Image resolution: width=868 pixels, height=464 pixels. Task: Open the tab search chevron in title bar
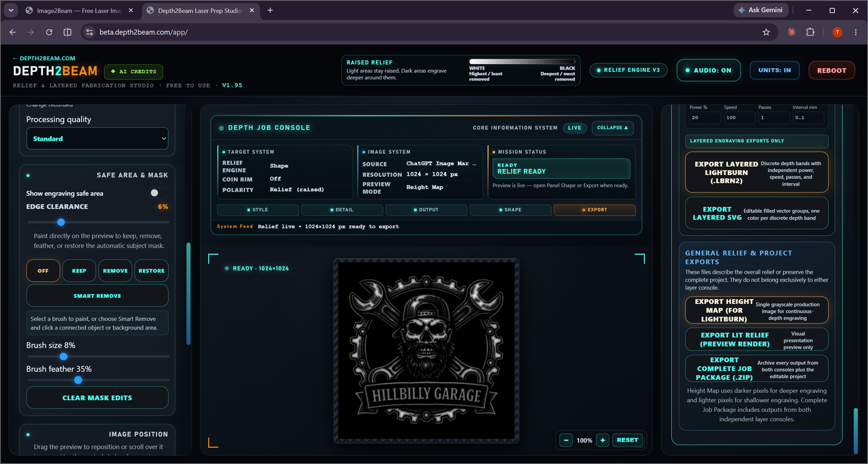coord(11,11)
